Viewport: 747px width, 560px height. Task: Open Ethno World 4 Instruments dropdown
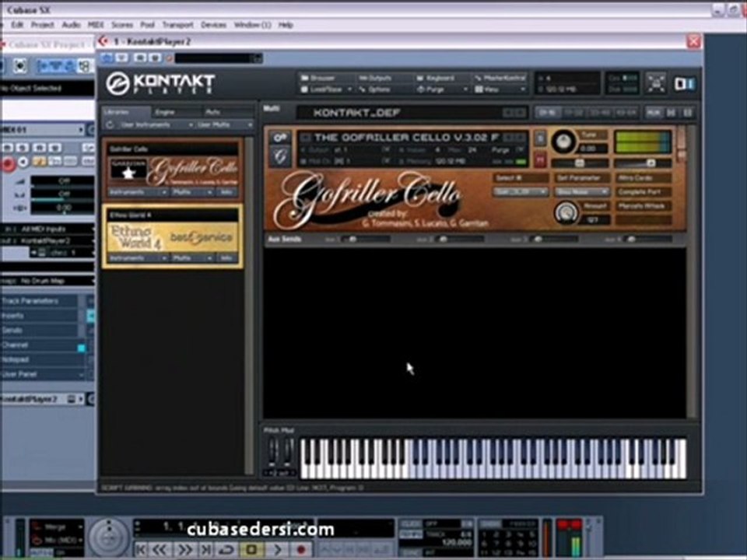(139, 258)
